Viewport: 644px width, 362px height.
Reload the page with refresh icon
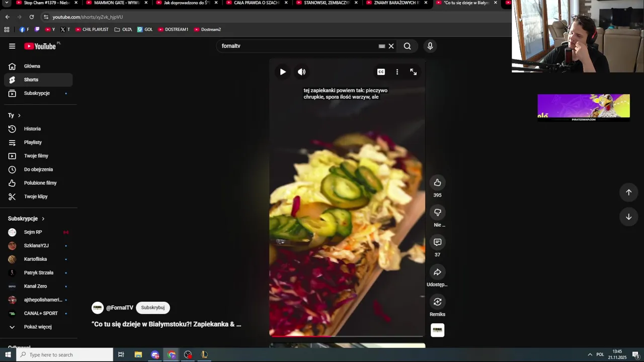31,17
